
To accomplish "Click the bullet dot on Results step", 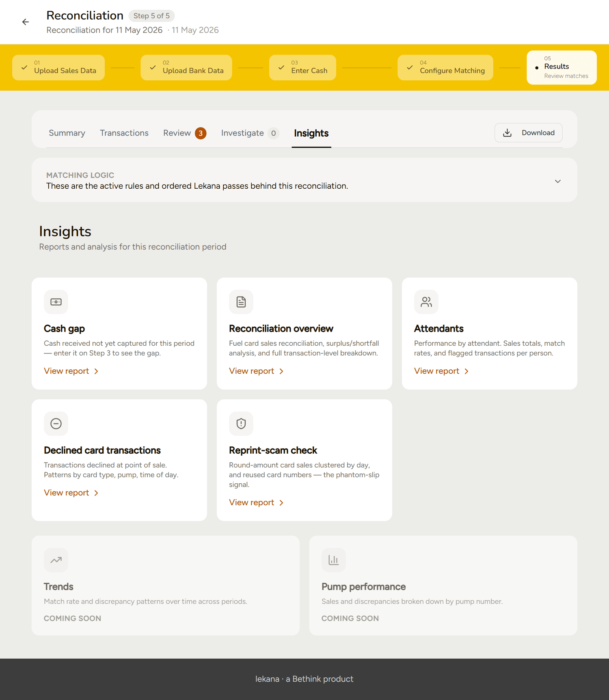I will [x=537, y=68].
